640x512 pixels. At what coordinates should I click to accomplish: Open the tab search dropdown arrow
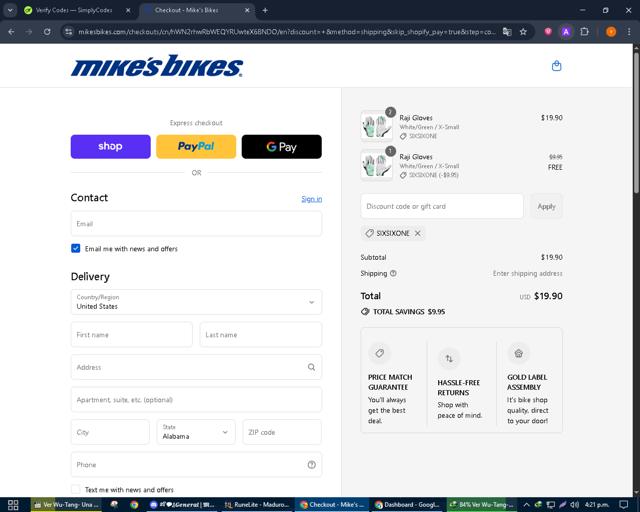point(10,10)
